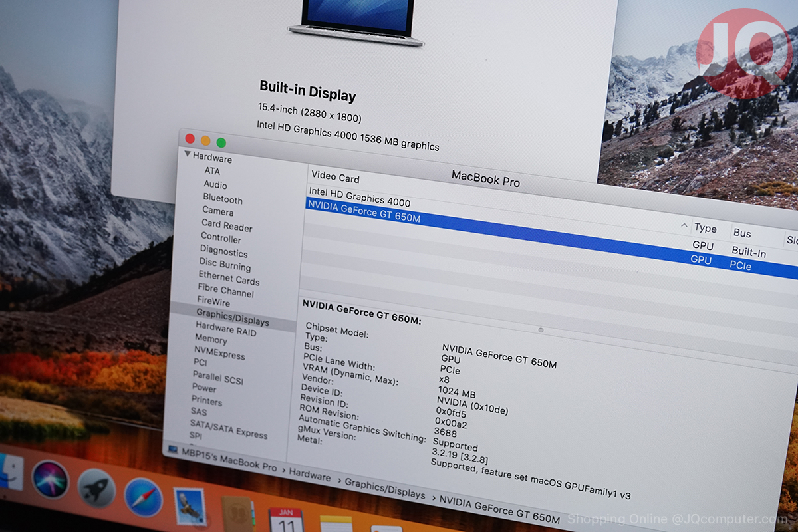Screen dimensions: 798x532
Task: Select ATA in the sidebar
Action: click(212, 171)
